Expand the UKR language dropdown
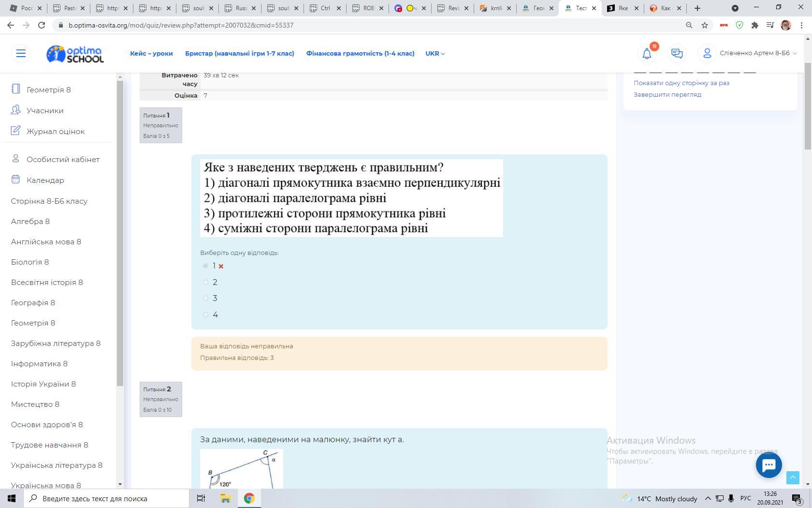Image resolution: width=812 pixels, height=508 pixels. tap(435, 54)
